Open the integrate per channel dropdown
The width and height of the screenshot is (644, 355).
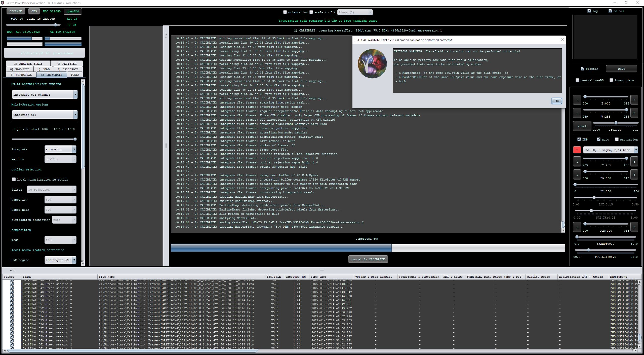tap(45, 95)
